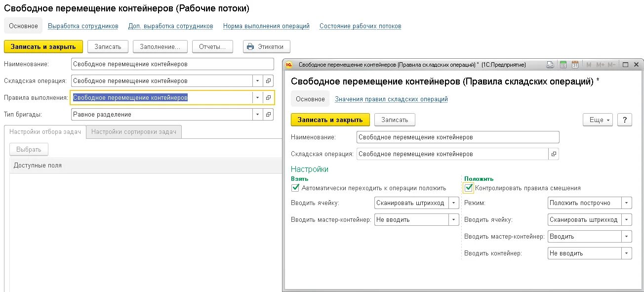
Task: Click the M+ memory icon
Action: 600,65
